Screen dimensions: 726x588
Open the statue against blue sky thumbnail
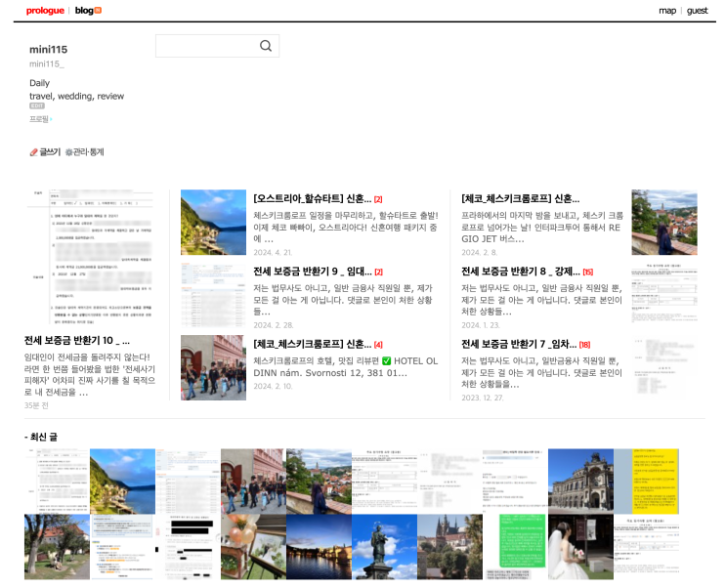pyautogui.click(x=384, y=547)
